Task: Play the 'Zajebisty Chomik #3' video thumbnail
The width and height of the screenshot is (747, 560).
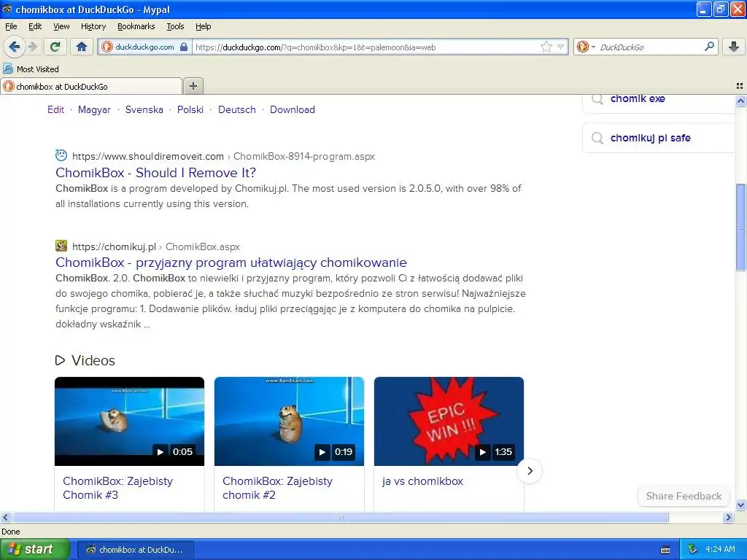Action: pyautogui.click(x=130, y=421)
